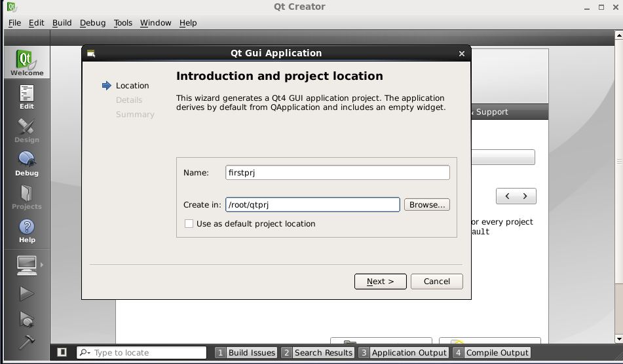
Task: Click the Summary wizard step
Action: [135, 115]
